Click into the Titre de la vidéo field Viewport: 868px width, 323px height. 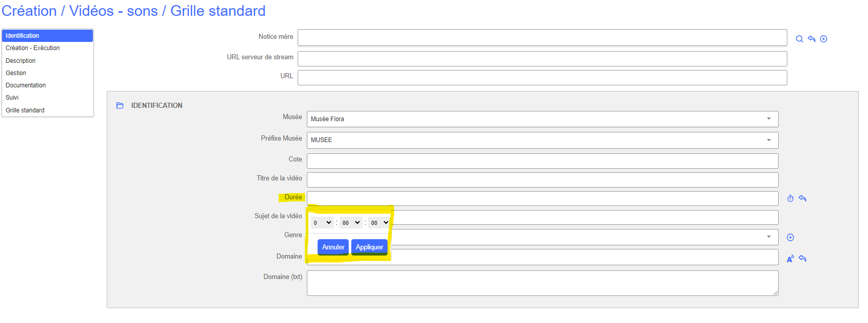pos(542,180)
